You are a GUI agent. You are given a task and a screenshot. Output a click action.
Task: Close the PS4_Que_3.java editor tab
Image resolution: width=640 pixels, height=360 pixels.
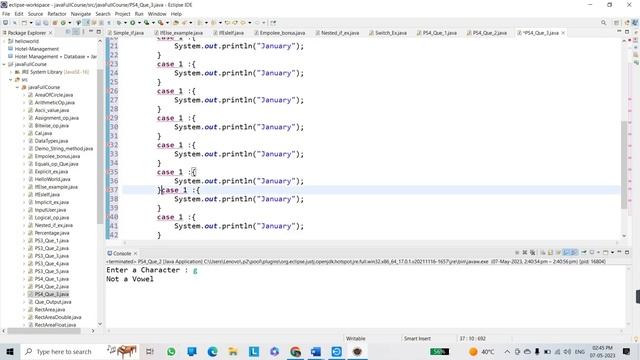point(563,33)
